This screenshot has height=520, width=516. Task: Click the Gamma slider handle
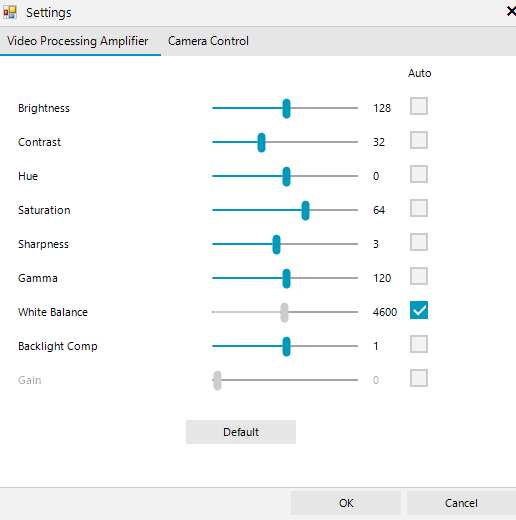(286, 278)
